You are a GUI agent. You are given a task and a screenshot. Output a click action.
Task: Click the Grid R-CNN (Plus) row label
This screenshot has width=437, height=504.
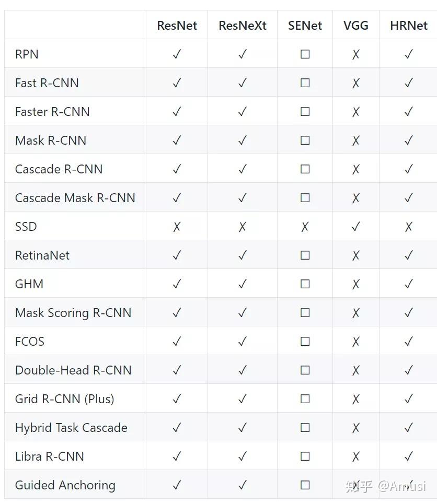pos(64,399)
